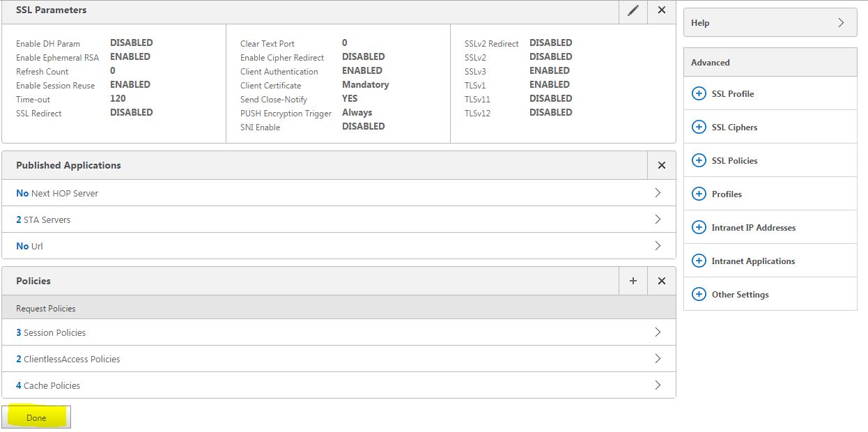Click the Done button

click(36, 417)
